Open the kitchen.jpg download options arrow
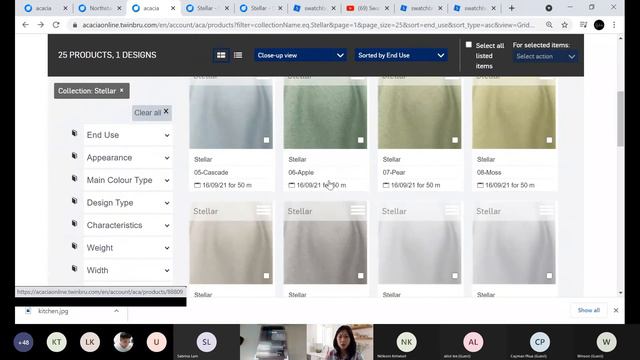Viewport: 640px width, 360px height. [x=116, y=311]
